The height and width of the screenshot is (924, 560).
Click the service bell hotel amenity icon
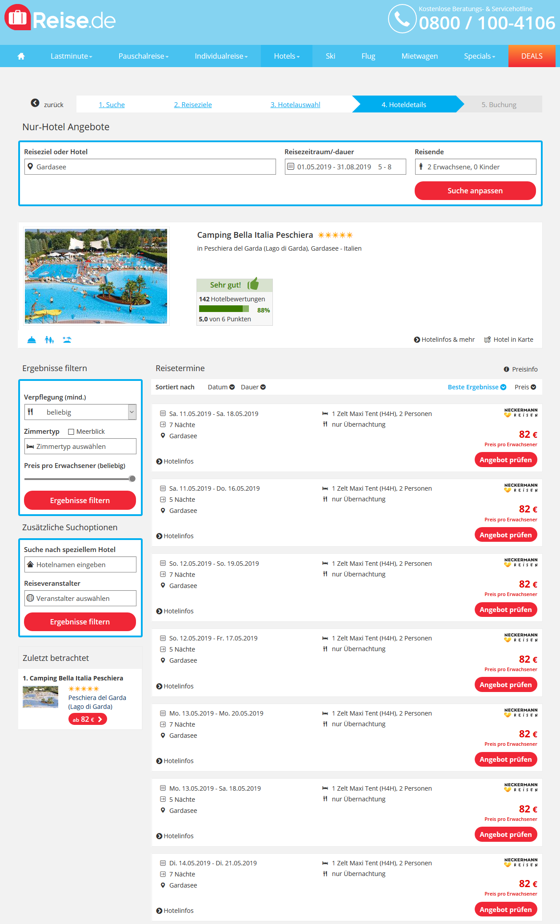32,340
